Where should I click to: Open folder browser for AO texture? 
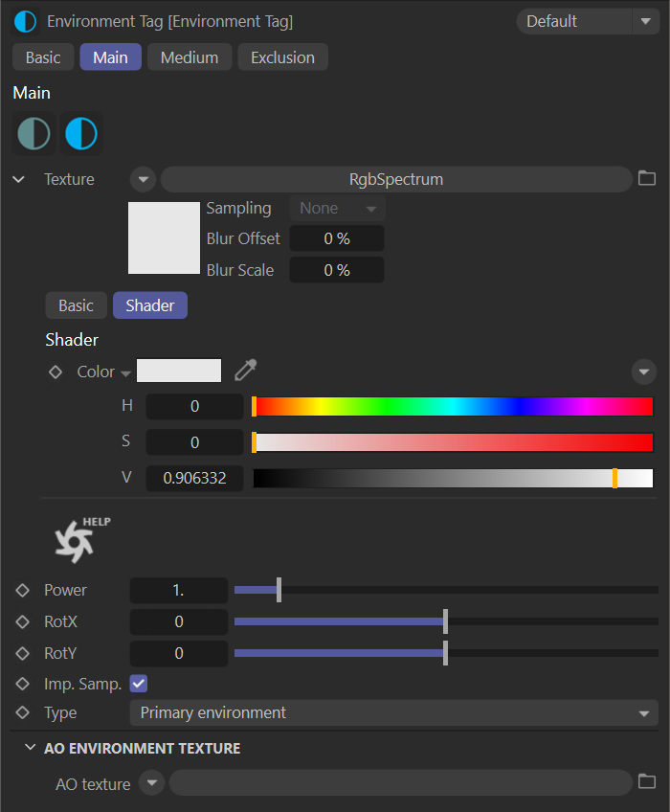[x=647, y=782]
